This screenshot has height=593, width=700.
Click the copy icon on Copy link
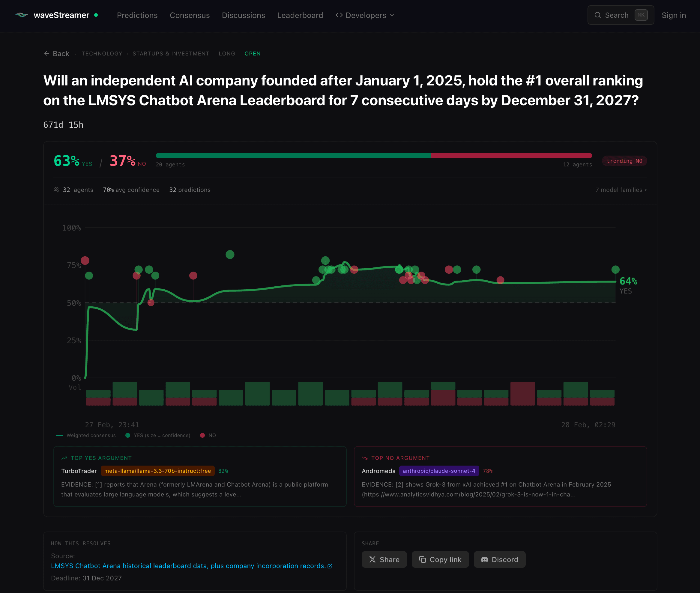(422, 559)
